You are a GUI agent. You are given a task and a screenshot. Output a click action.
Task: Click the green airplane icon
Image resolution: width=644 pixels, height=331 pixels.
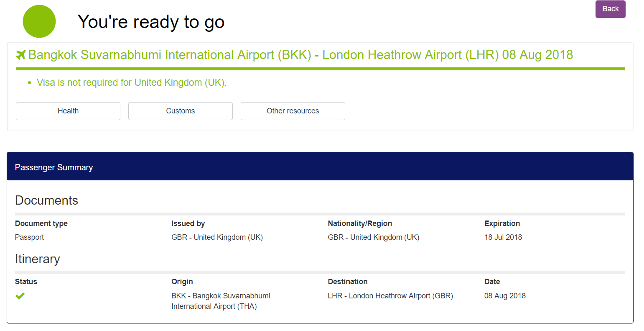[20, 55]
